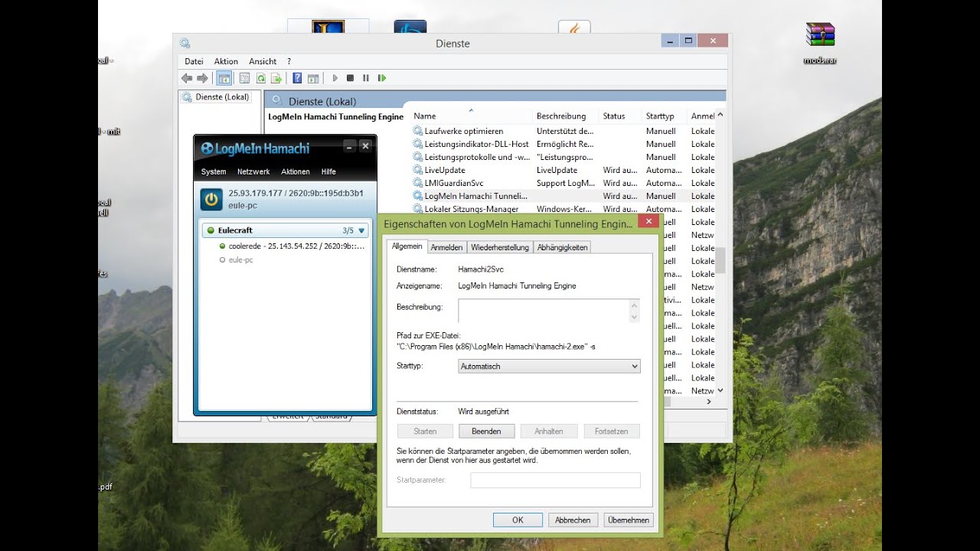Viewport: 980px width, 551px height.
Task: Open the Starttyp dropdown showing Automatisch
Action: (549, 367)
